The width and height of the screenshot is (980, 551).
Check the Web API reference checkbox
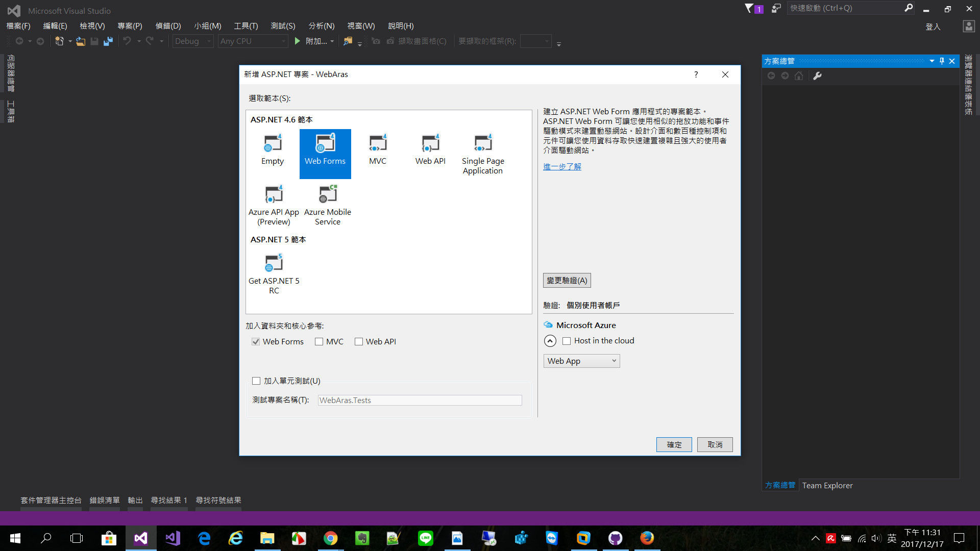[359, 342]
